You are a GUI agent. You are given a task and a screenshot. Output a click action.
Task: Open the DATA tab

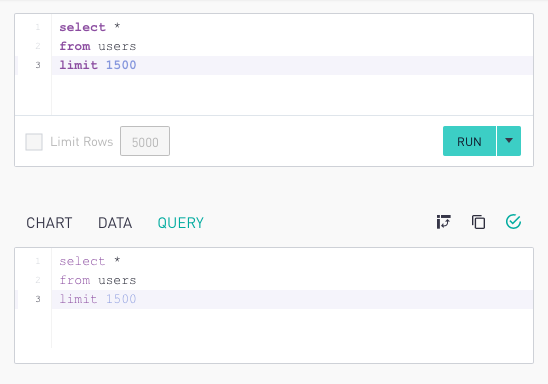tap(115, 223)
